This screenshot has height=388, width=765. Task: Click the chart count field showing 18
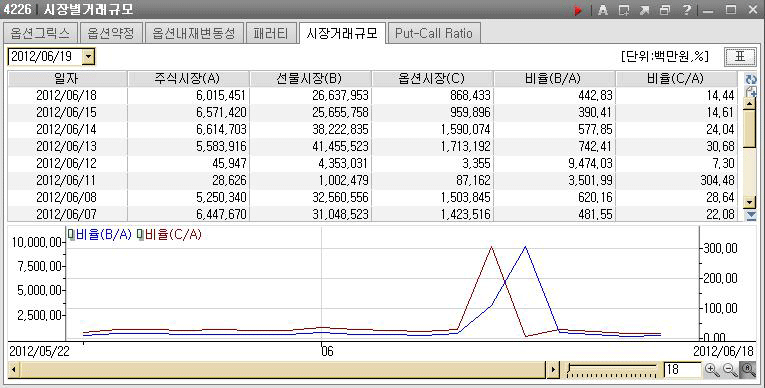coord(683,370)
